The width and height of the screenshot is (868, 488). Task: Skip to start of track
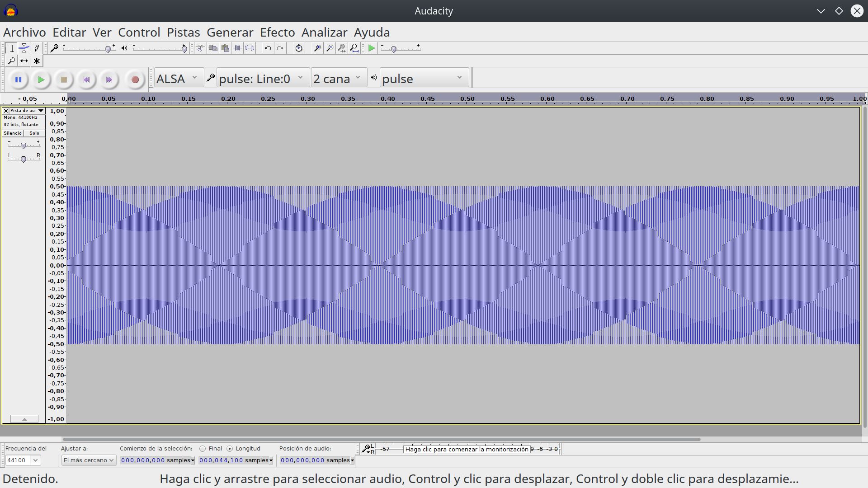86,80
